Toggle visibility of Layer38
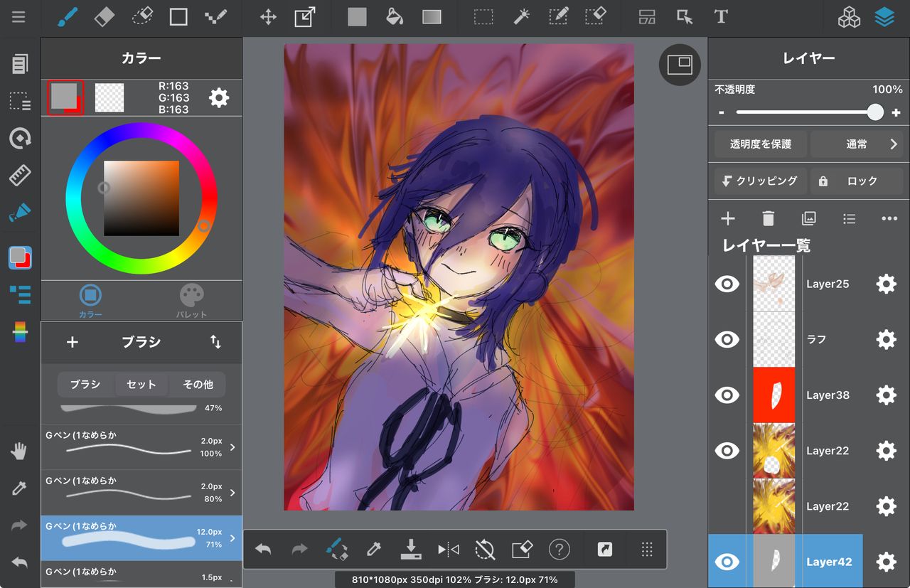The height and width of the screenshot is (588, 910). (727, 395)
